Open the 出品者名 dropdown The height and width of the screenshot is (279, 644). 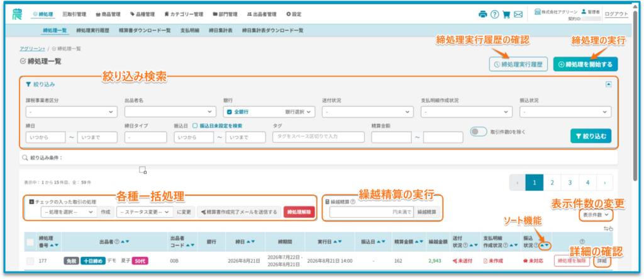click(170, 111)
